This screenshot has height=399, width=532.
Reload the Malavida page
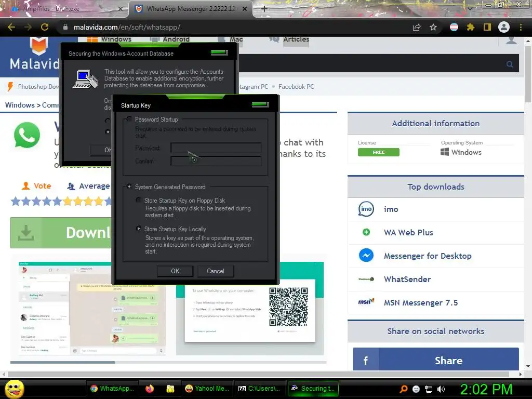pos(45,27)
